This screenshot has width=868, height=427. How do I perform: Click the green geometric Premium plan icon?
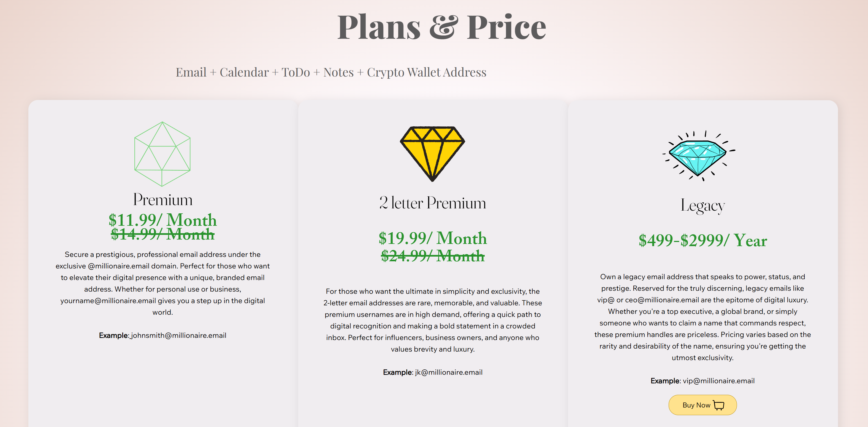pyautogui.click(x=162, y=154)
